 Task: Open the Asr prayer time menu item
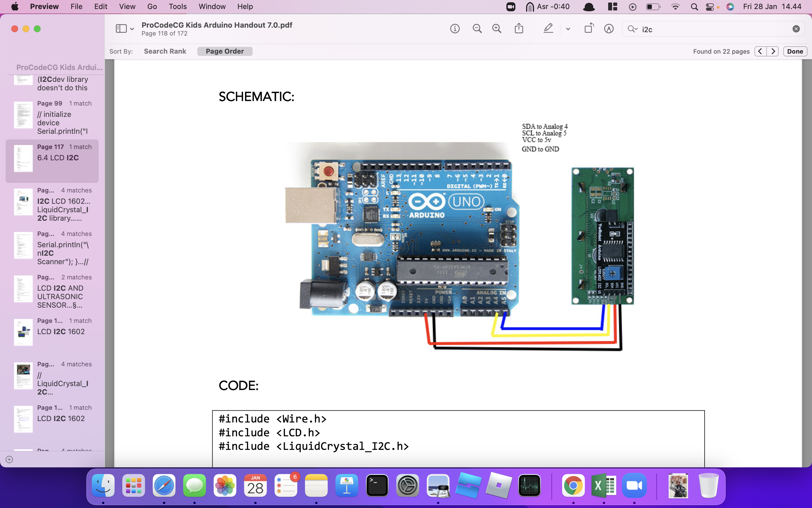548,7
